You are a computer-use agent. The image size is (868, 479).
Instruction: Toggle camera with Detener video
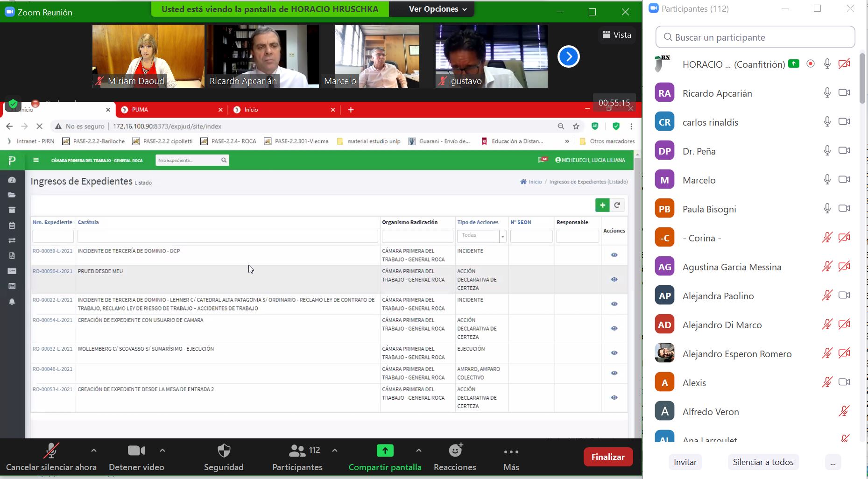[x=136, y=451]
